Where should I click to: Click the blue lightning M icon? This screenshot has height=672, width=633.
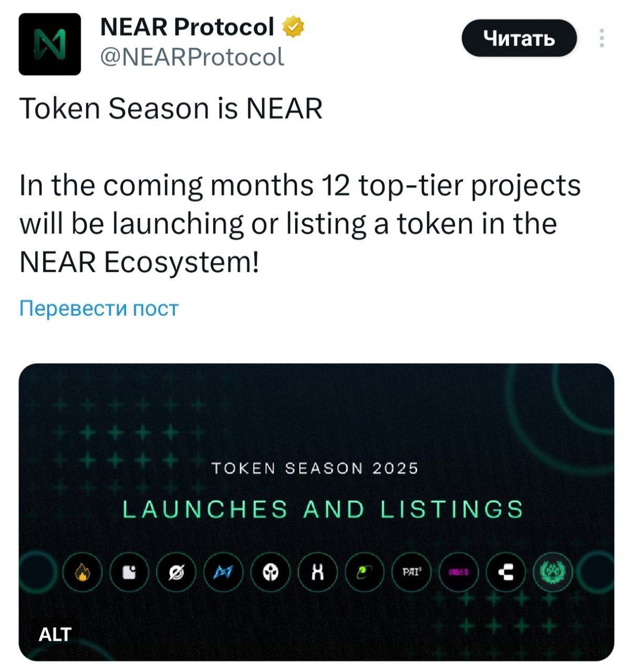pos(224,572)
